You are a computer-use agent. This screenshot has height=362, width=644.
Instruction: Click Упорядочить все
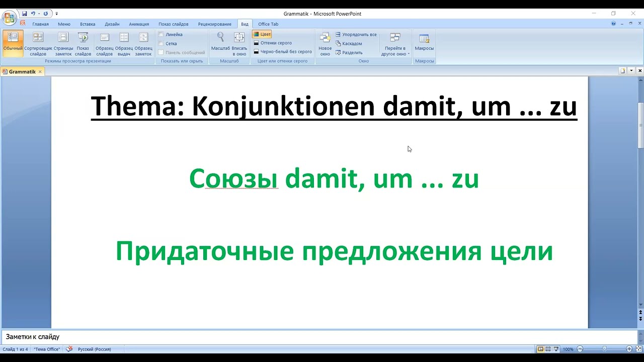pyautogui.click(x=356, y=35)
